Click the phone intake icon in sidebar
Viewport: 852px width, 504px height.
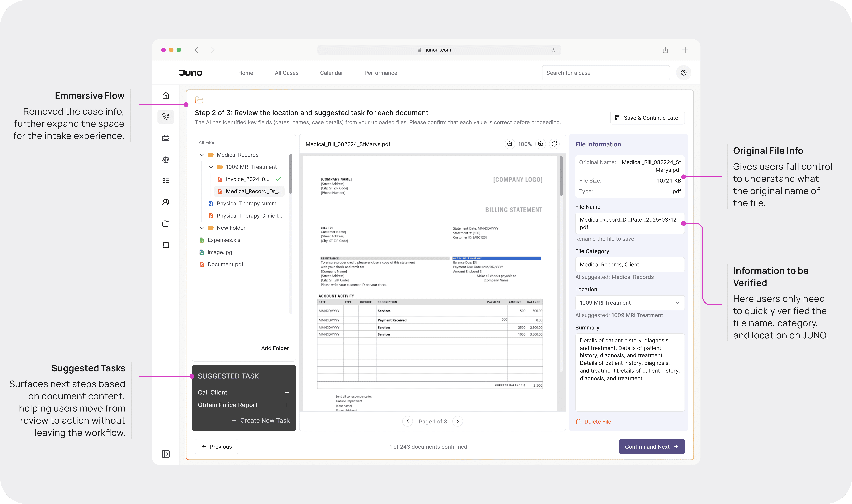click(166, 117)
